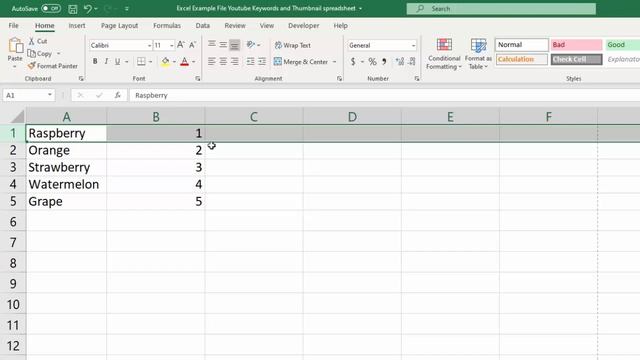Apply the red Font Color A
640x360 pixels.
pyautogui.click(x=184, y=62)
